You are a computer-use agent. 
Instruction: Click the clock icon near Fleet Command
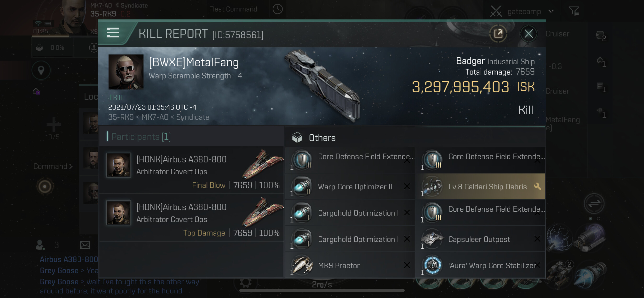coord(277,9)
